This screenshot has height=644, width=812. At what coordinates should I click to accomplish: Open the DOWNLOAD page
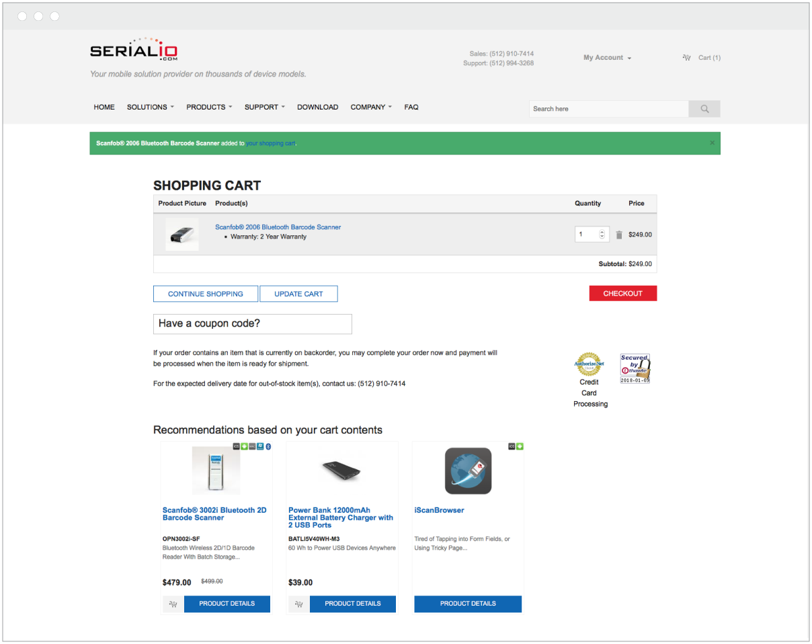pyautogui.click(x=318, y=107)
